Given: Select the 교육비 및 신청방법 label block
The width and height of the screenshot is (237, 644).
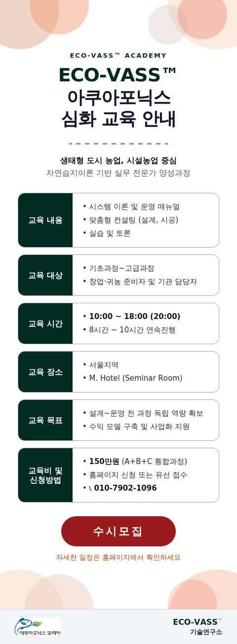Looking at the screenshot, I should point(45,475).
